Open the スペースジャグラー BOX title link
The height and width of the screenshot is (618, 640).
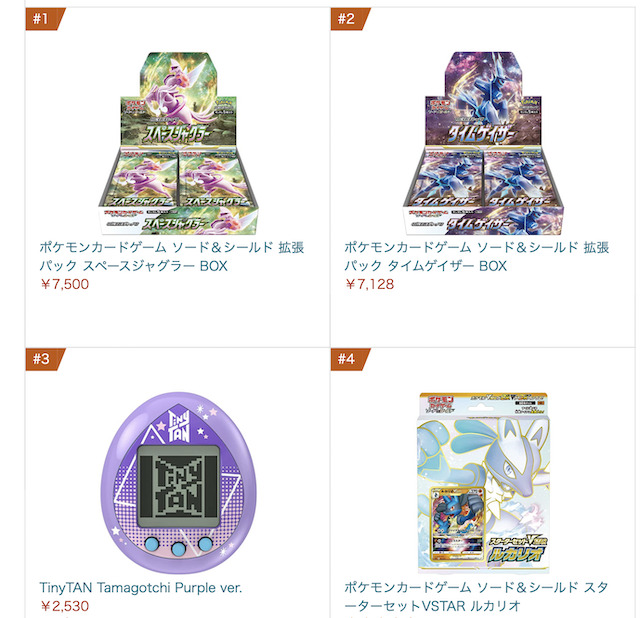pos(172,256)
